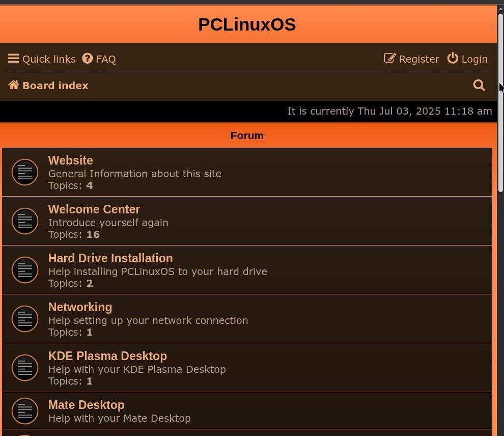Open the forum search magnifier icon
504x436 pixels.
479,85
